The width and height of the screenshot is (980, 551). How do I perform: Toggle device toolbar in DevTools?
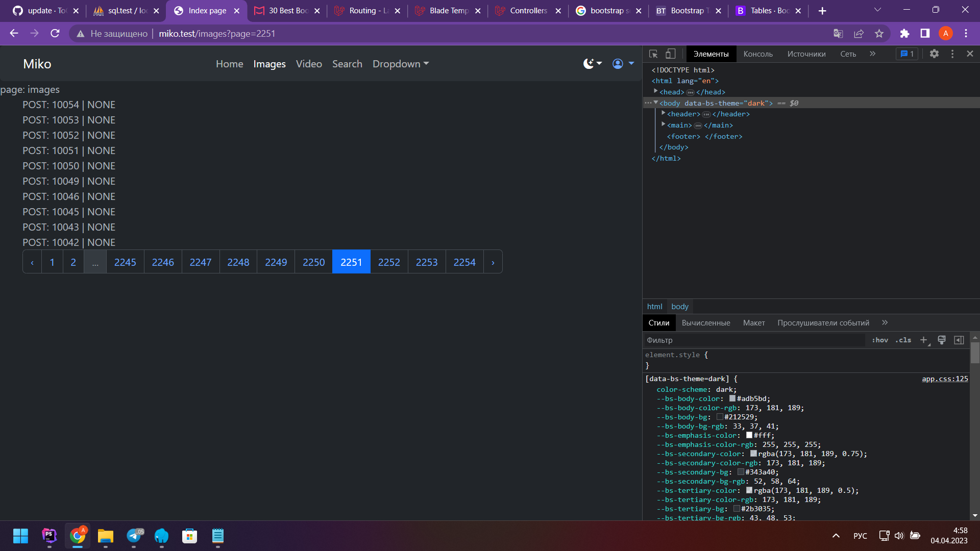point(670,54)
